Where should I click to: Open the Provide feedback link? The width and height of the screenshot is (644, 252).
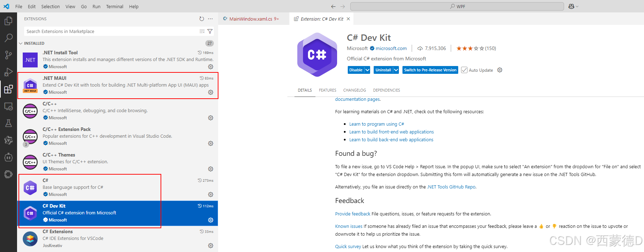tap(353, 214)
